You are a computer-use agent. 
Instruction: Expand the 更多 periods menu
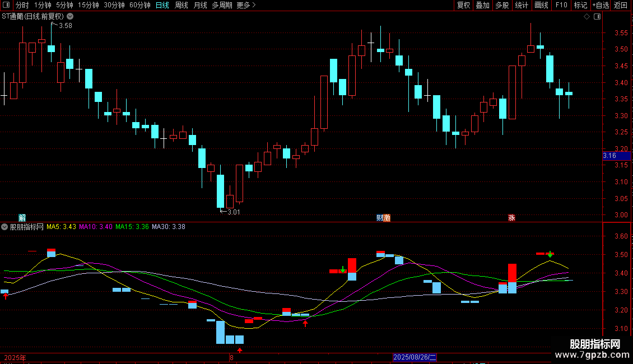tap(246, 5)
